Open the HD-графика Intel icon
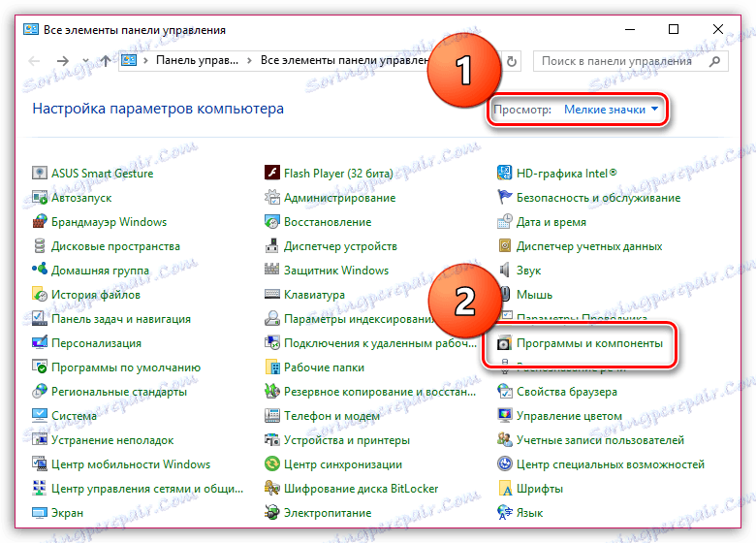756x543 pixels. 505,173
